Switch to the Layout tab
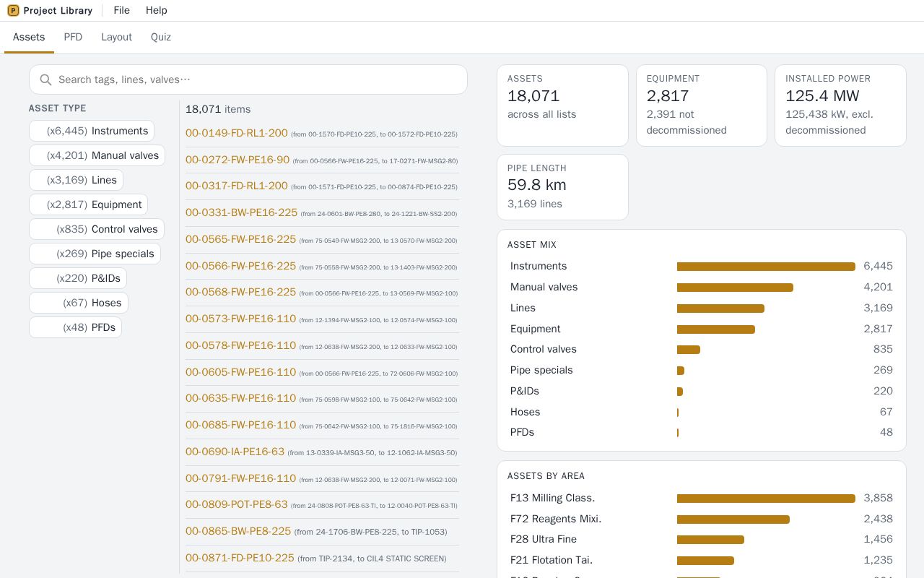The height and width of the screenshot is (578, 924). [x=116, y=37]
